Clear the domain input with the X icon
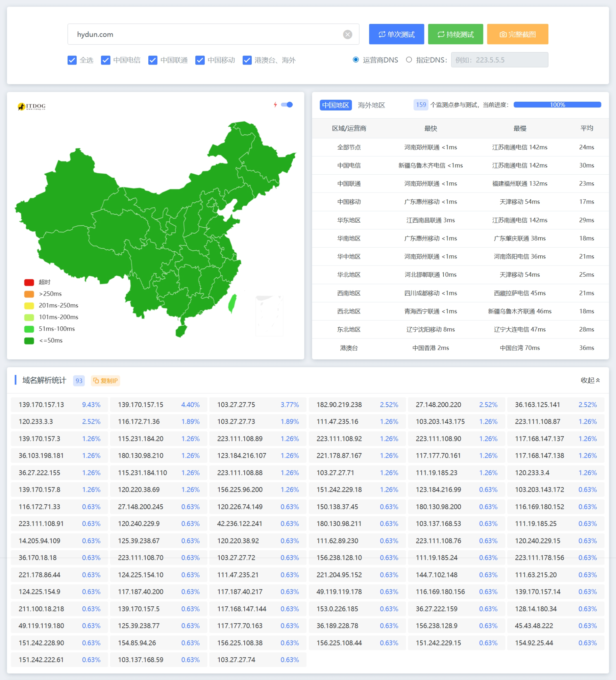Viewport: 616px width, 680px height. (x=347, y=34)
